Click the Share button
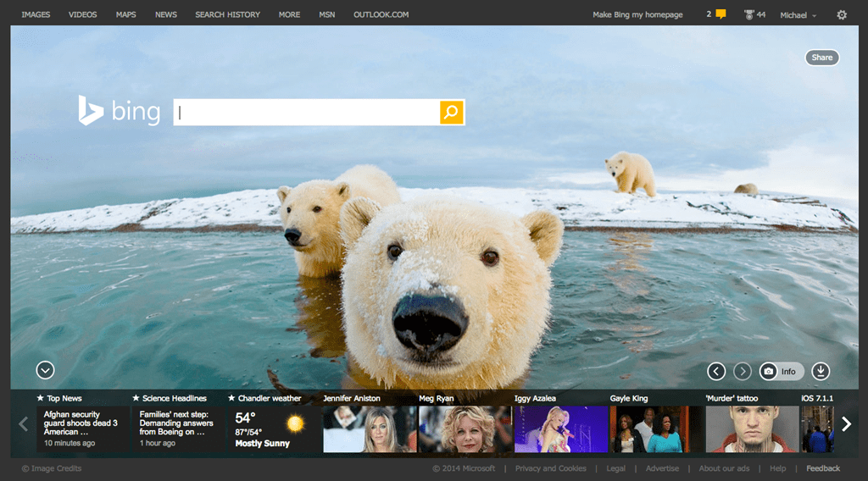The image size is (868, 481). tap(821, 58)
